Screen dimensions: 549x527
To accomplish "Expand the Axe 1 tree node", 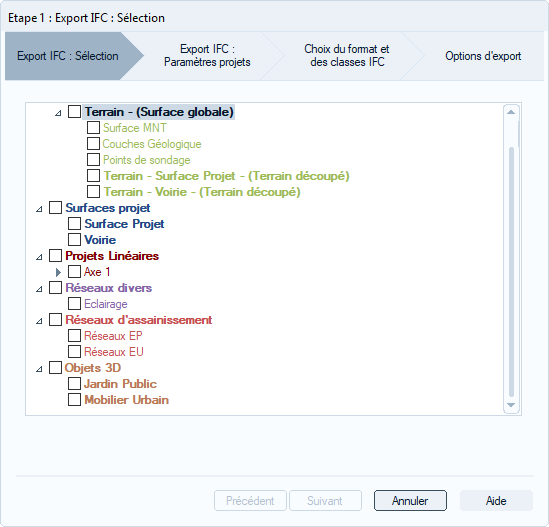I will coord(58,272).
